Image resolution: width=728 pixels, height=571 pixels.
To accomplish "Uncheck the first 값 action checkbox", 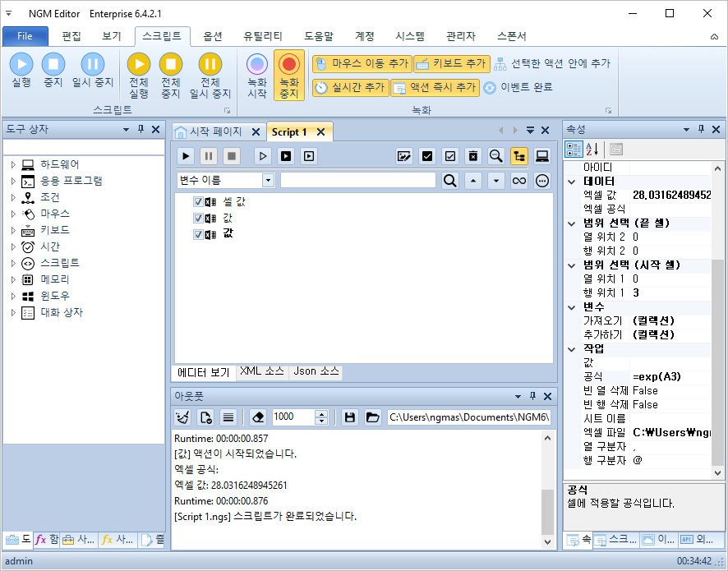I will pos(198,218).
